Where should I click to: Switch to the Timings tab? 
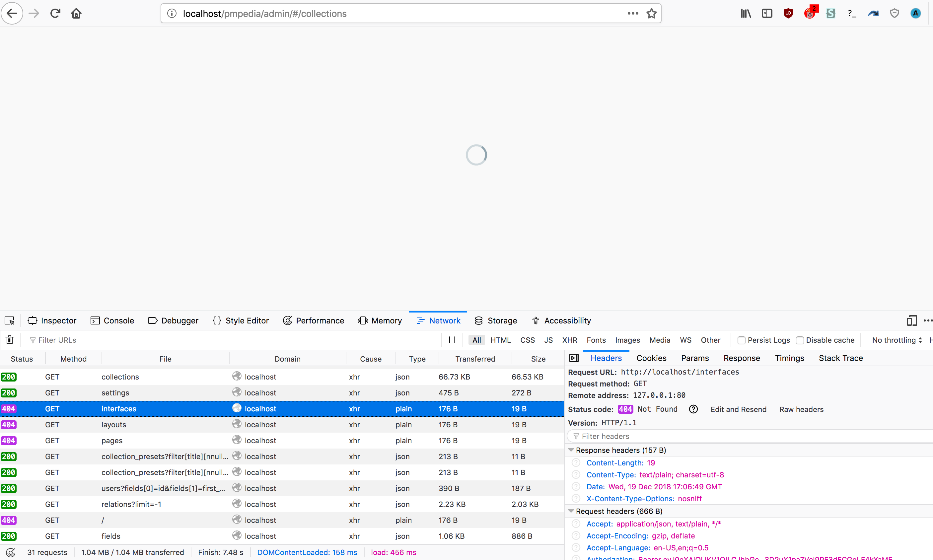pos(789,358)
